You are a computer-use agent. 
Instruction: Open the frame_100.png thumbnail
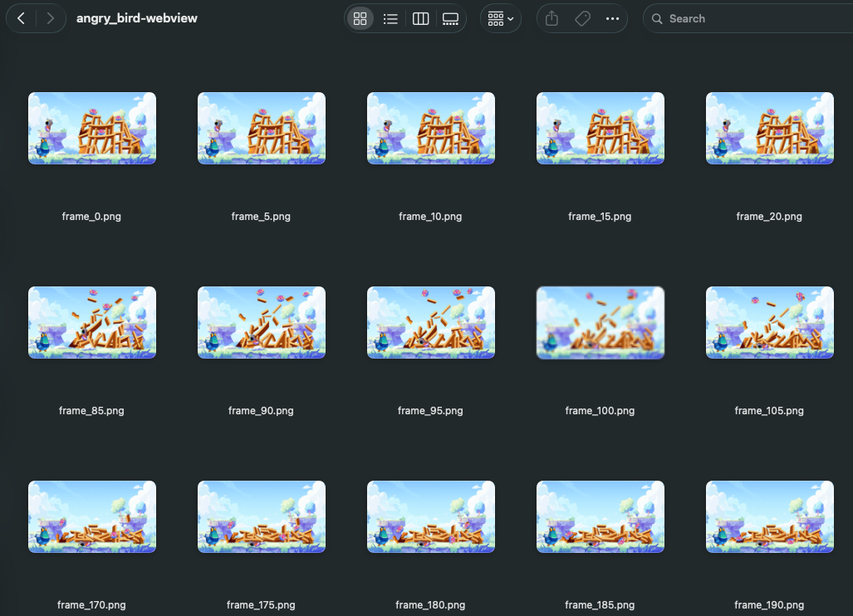600,322
